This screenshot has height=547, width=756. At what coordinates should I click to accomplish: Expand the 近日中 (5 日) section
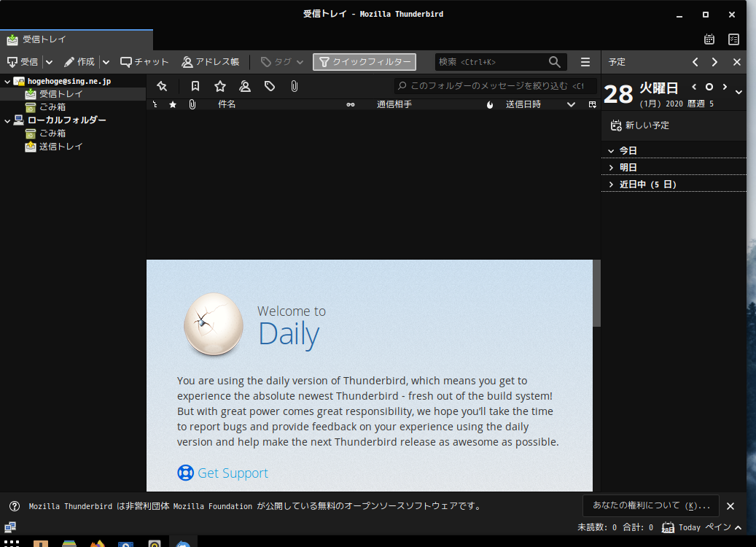pyautogui.click(x=612, y=185)
